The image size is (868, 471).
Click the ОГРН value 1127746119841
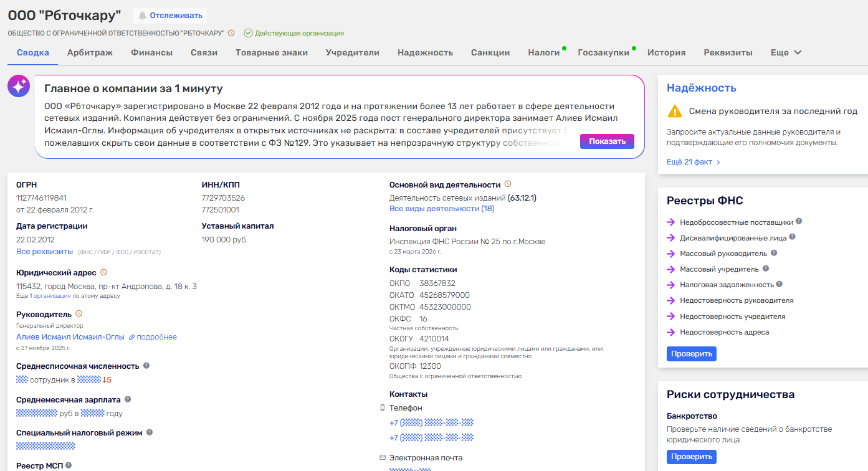(41, 197)
